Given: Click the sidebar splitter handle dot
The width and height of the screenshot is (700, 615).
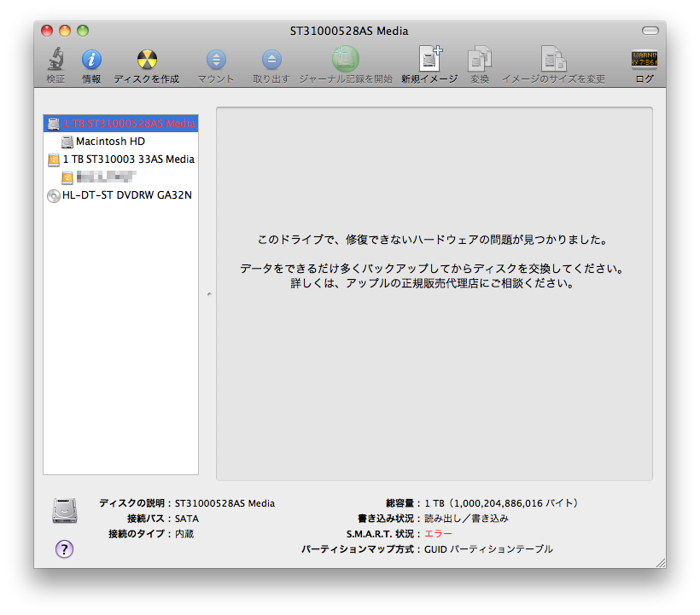Looking at the screenshot, I should [x=209, y=294].
